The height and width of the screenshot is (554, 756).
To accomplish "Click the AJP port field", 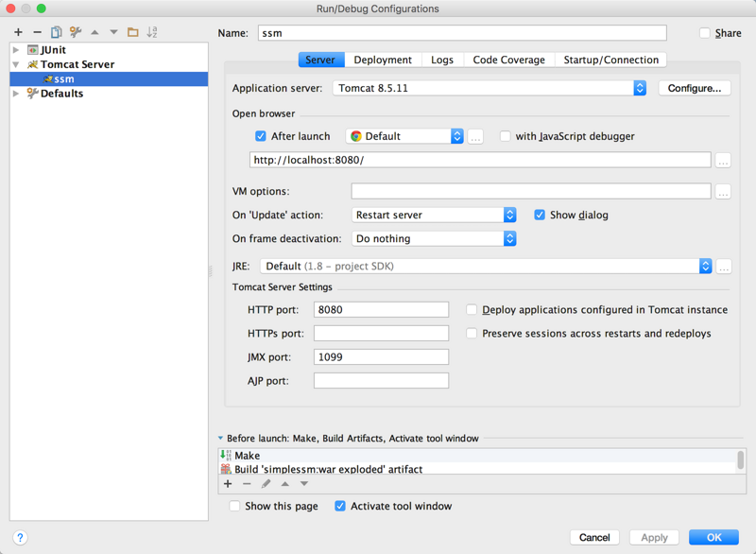I will 381,380.
